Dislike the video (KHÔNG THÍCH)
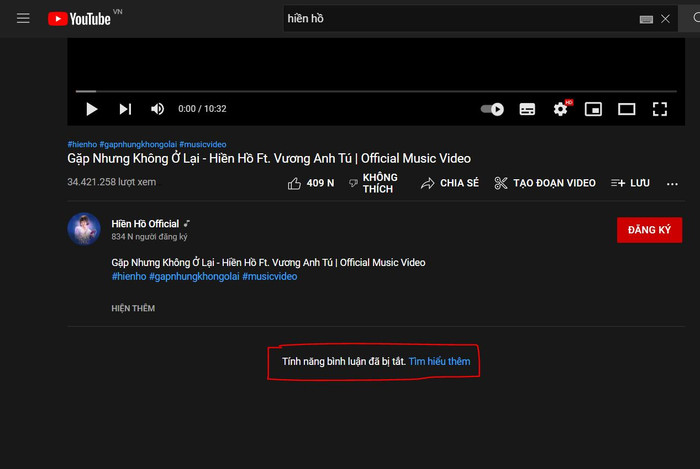This screenshot has height=469, width=700. tap(373, 183)
